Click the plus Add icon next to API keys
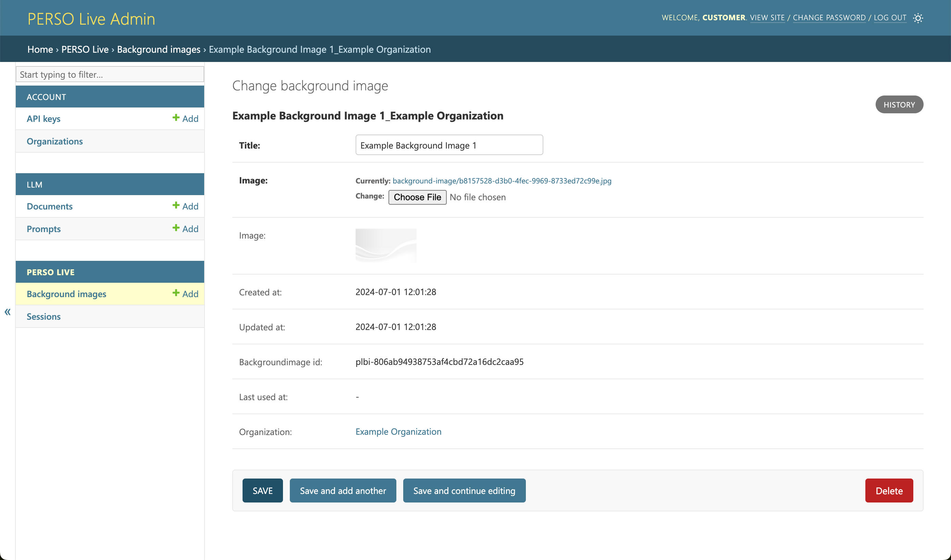 185,118
